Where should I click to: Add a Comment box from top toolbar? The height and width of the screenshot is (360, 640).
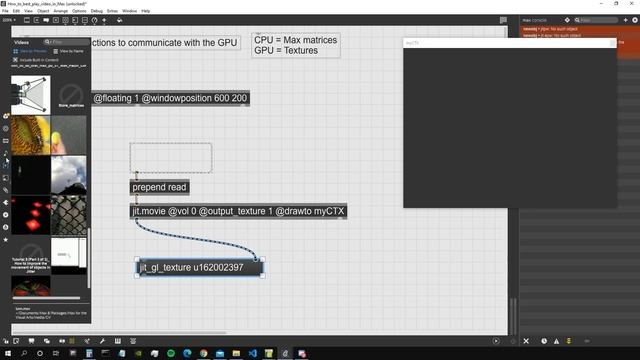click(46, 20)
